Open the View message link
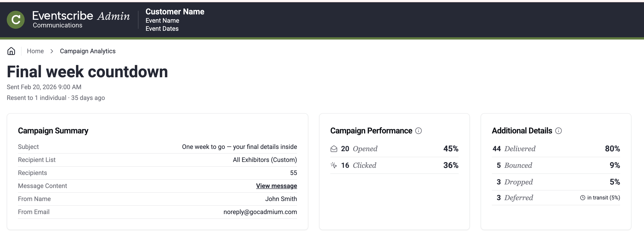Screen dimensions: 644x239 [x=276, y=186]
